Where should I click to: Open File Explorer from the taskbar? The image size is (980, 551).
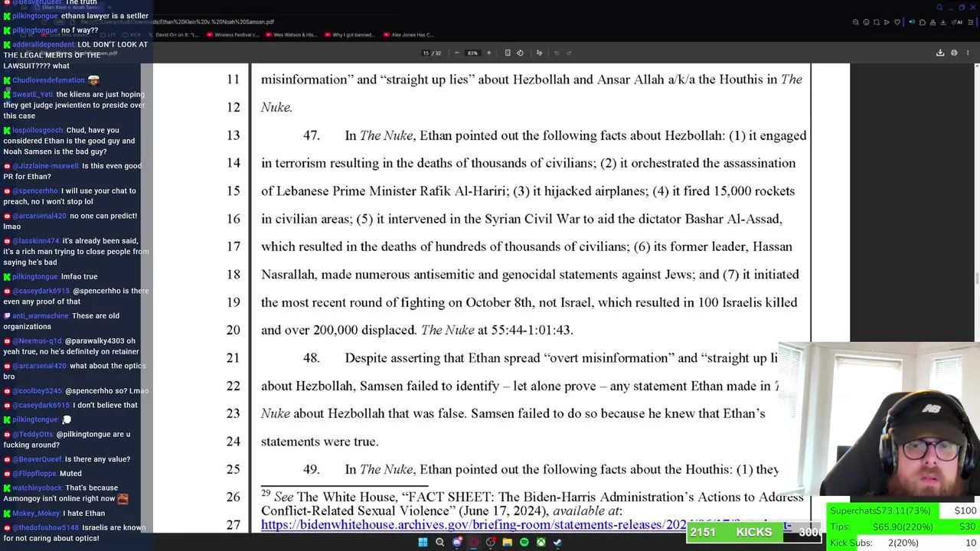507,542
